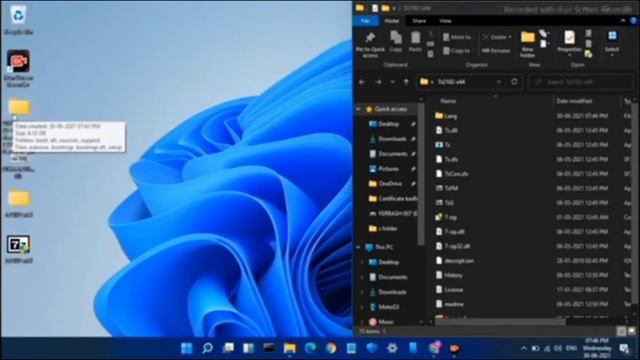This screenshot has height=360, width=640.
Task: Click the Help question mark icon
Action: 634,20
